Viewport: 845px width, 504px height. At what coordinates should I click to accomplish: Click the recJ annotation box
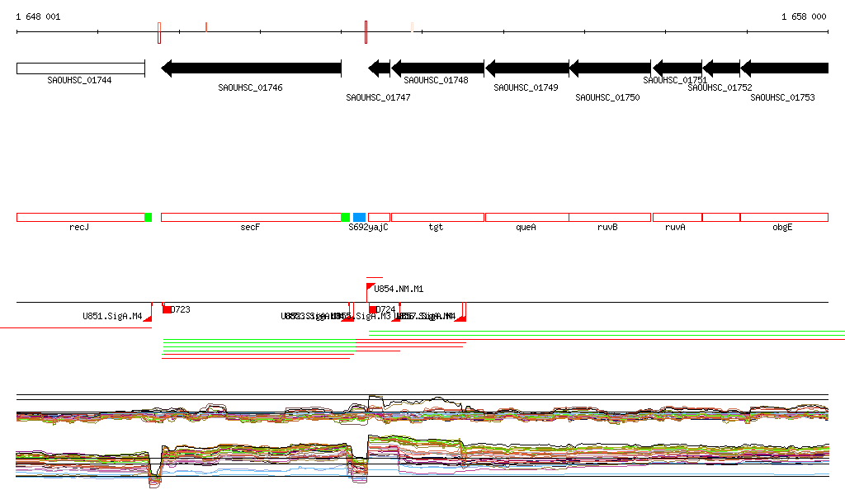pyautogui.click(x=80, y=217)
